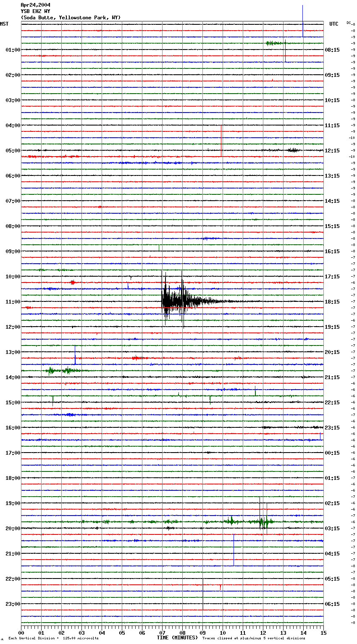Click the UTC timezone label
The width and height of the screenshot is (357, 644).
pos(334,24)
